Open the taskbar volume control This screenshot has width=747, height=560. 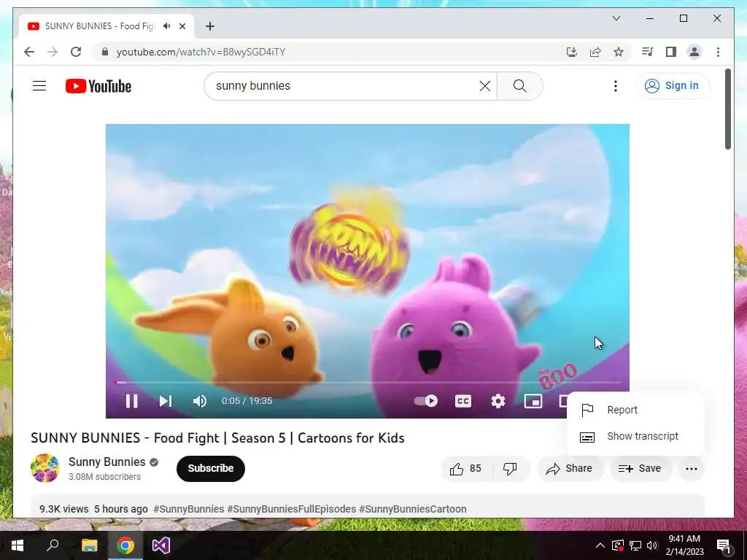[x=652, y=545]
